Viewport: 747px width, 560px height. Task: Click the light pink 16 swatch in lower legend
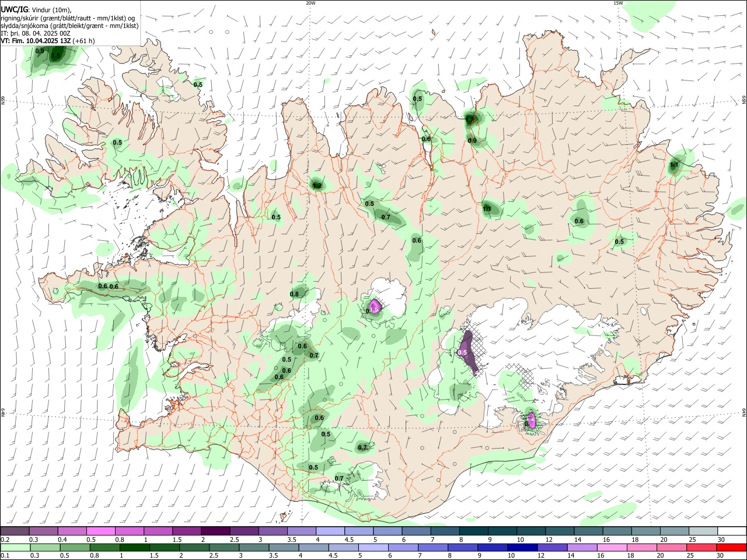[612, 547]
